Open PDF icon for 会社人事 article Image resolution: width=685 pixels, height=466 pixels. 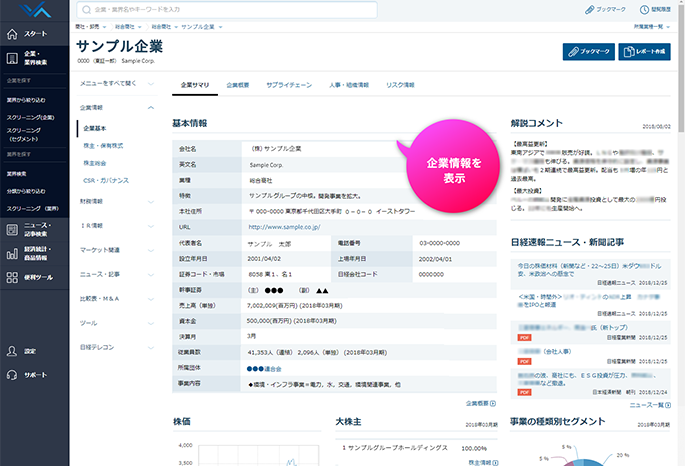pos(524,361)
